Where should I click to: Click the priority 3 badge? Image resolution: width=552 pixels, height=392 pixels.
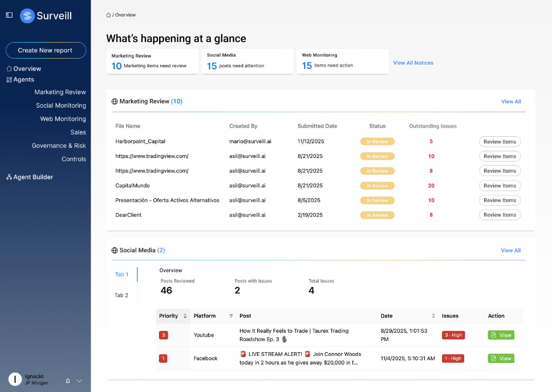163,335
